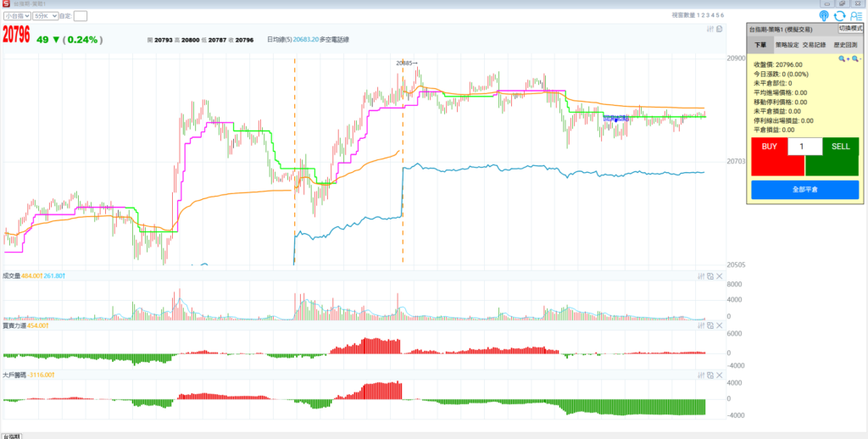Open the 歷史回測 tab

coord(846,45)
